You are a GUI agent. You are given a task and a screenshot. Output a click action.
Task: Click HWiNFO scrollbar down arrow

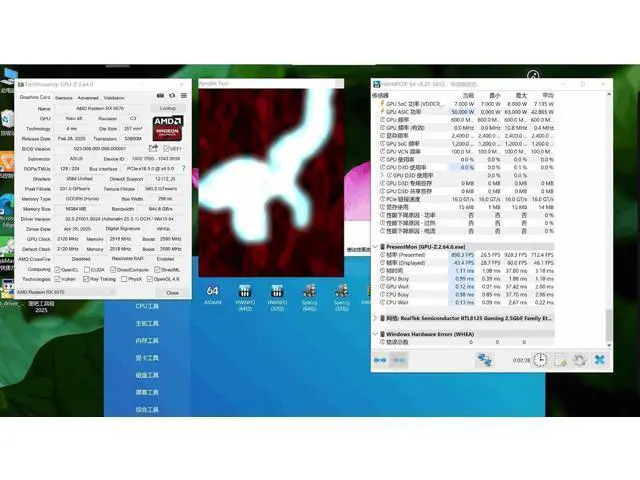(609, 345)
